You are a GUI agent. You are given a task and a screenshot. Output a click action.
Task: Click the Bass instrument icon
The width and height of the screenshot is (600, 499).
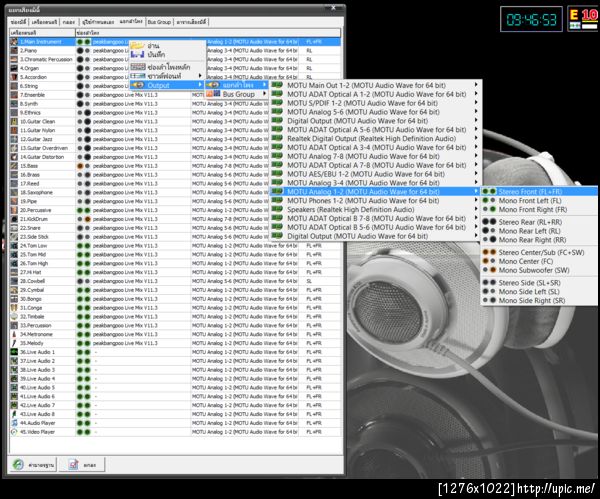pyautogui.click(x=14, y=166)
